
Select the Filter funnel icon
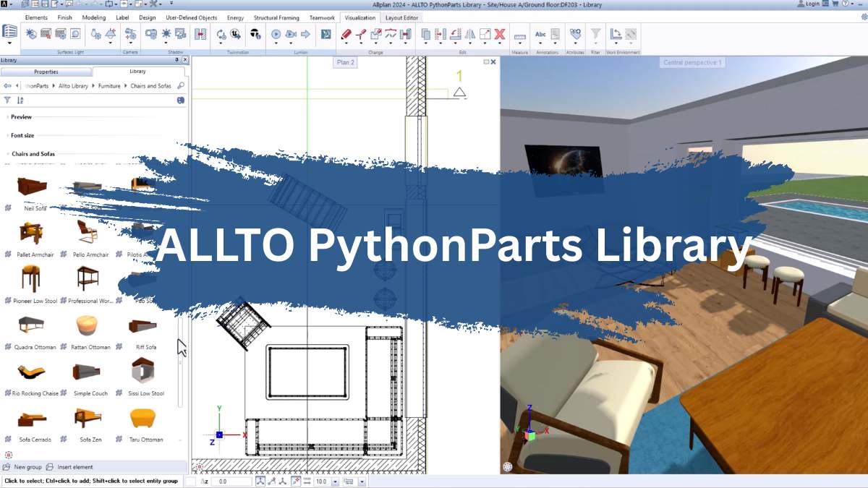click(595, 34)
